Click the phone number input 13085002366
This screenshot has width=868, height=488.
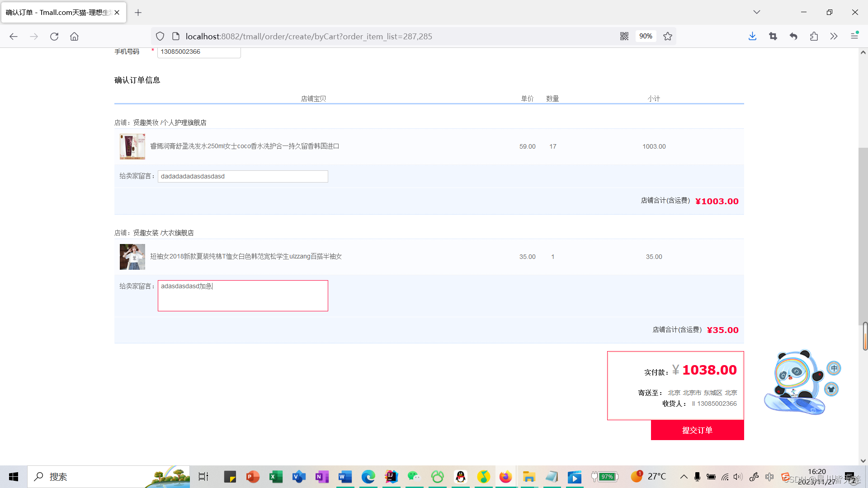(x=199, y=52)
